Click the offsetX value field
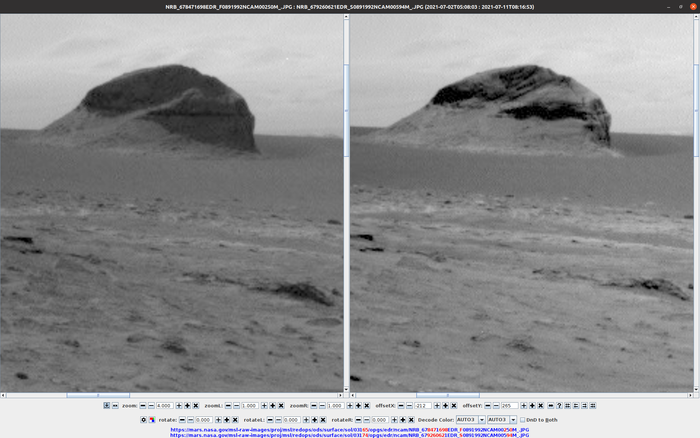Image resolution: width=700 pixels, height=438 pixels. (423, 405)
